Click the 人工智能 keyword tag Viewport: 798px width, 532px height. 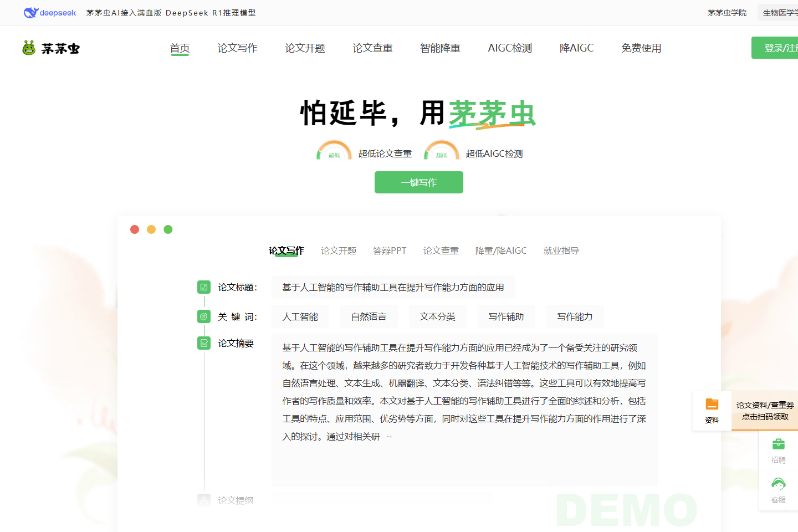[300, 316]
